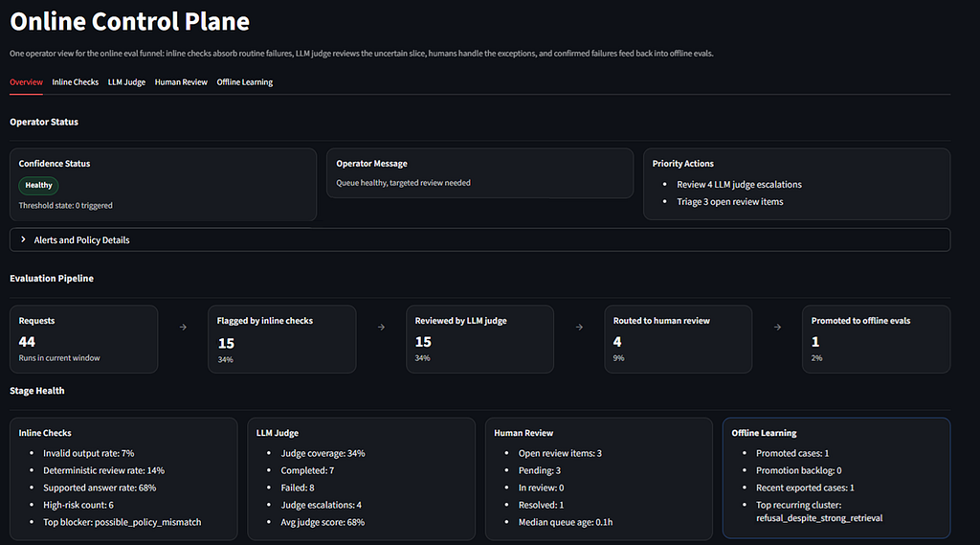This screenshot has height=545, width=980.
Task: Click the 'Priority Actions' card heading
Action: click(x=682, y=164)
